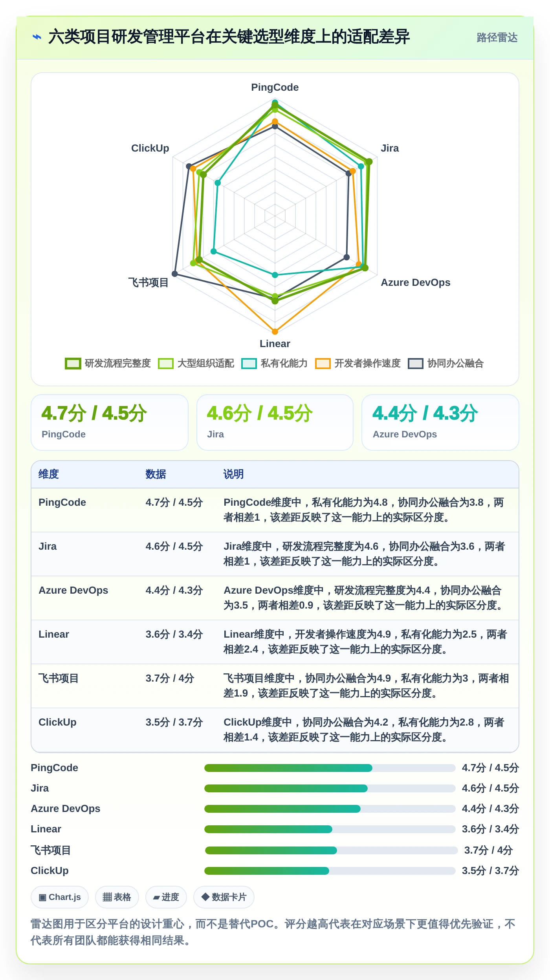The width and height of the screenshot is (550, 980).
Task: Click the 数据卡片 tag chip
Action: point(224,897)
